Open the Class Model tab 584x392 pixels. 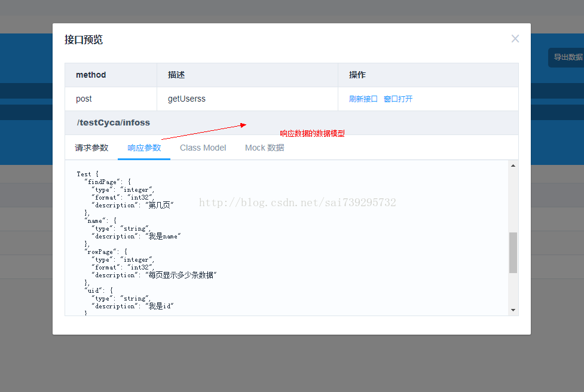click(203, 148)
